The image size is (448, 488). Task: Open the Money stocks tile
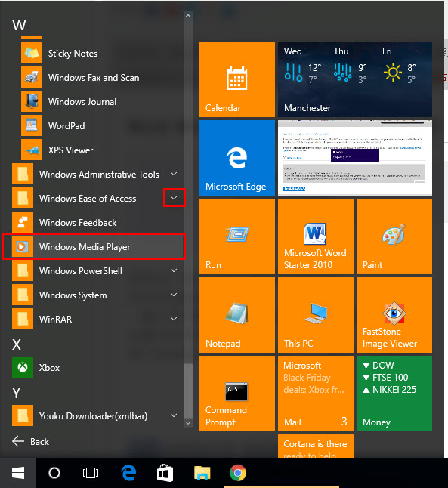point(394,394)
